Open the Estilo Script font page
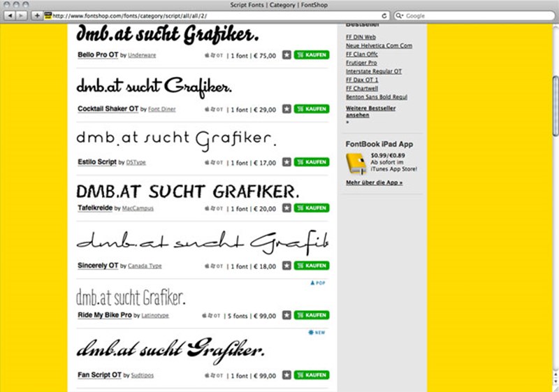 click(97, 162)
